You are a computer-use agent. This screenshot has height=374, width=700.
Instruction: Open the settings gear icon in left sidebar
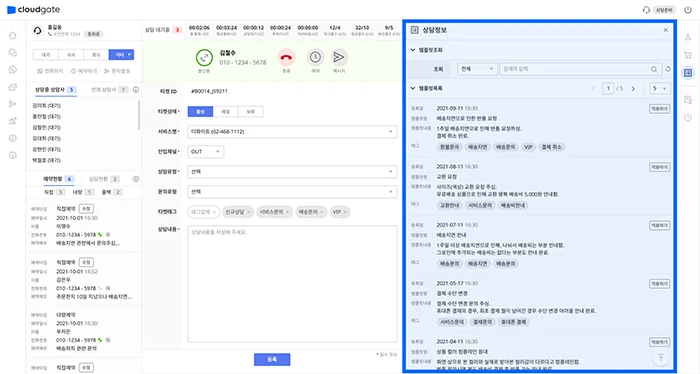[13, 138]
